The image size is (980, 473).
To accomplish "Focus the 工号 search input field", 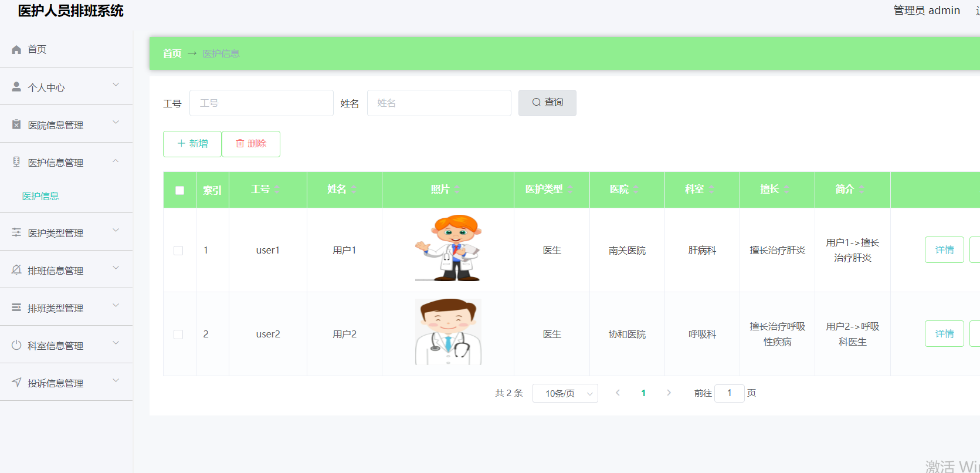I will click(x=262, y=103).
